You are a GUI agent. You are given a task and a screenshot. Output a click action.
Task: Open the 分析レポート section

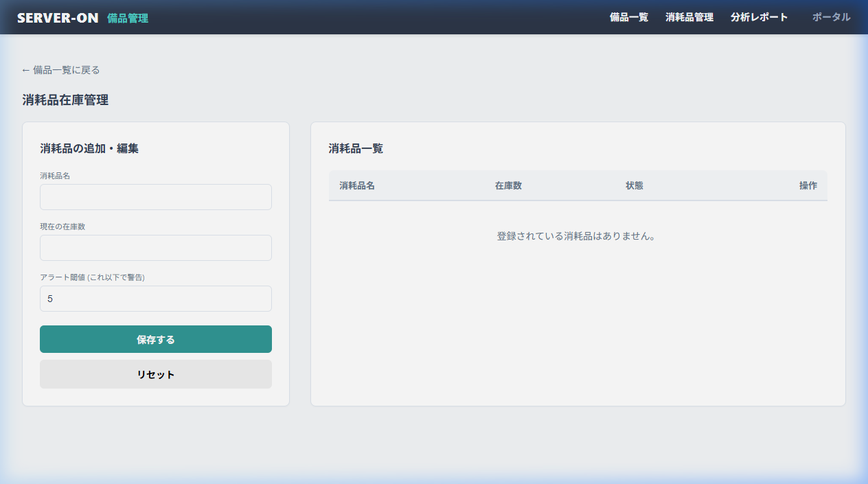coord(759,17)
